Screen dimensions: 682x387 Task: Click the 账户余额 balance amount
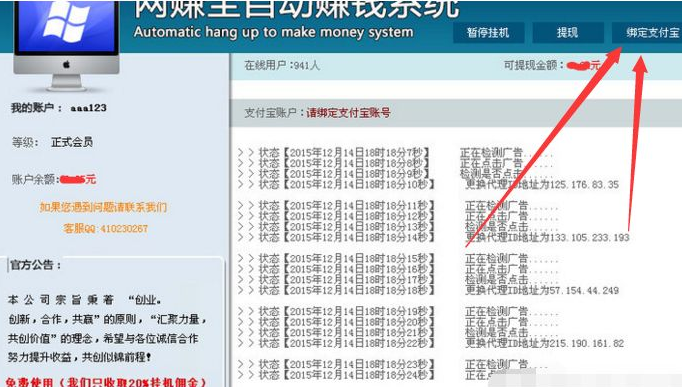click(78, 179)
